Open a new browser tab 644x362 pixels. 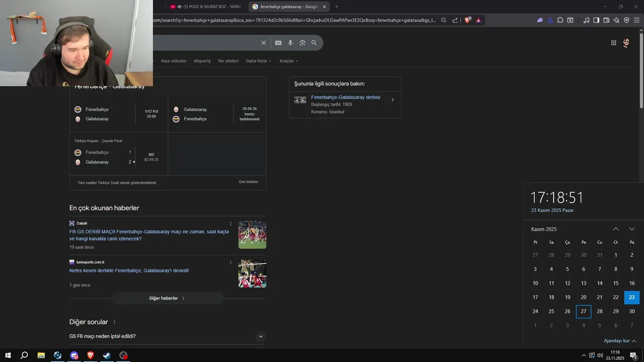pyautogui.click(x=337, y=7)
